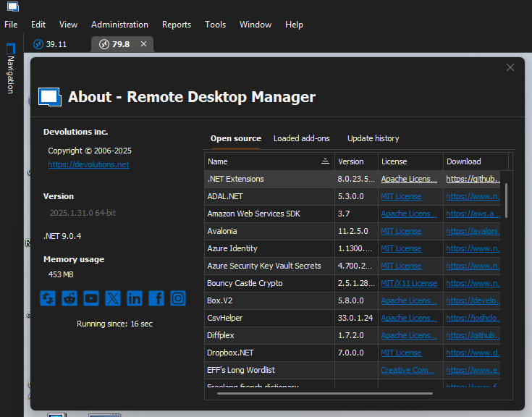Viewport: 532px width, 417px height.
Task: Switch to the 39.11 session tab
Action: pyautogui.click(x=56, y=44)
